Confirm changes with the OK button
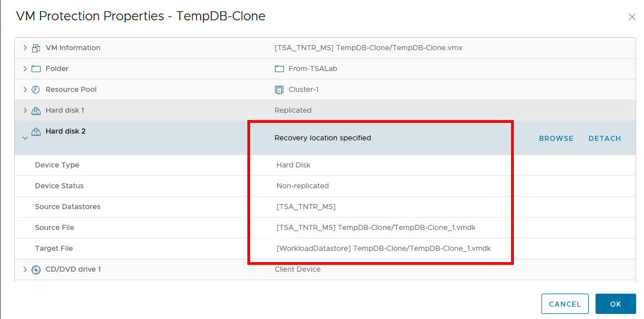This screenshot has height=319, width=644. 615,304
